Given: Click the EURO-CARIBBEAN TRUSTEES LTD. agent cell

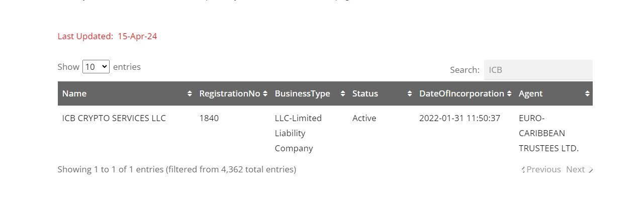Looking at the screenshot, I should (549, 133).
